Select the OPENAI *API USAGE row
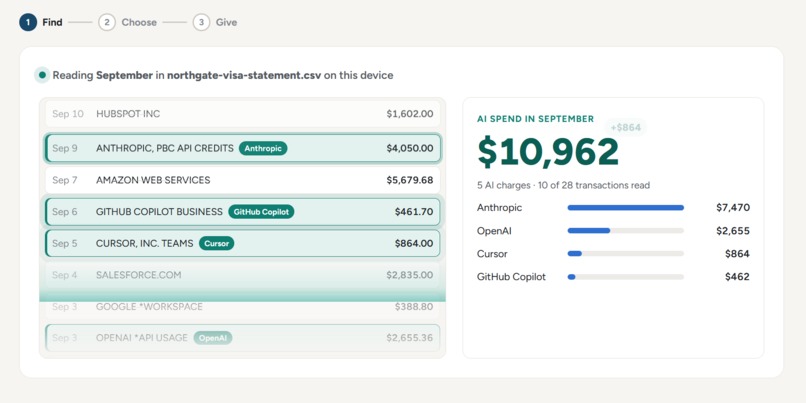This screenshot has height=403, width=806. click(243, 338)
